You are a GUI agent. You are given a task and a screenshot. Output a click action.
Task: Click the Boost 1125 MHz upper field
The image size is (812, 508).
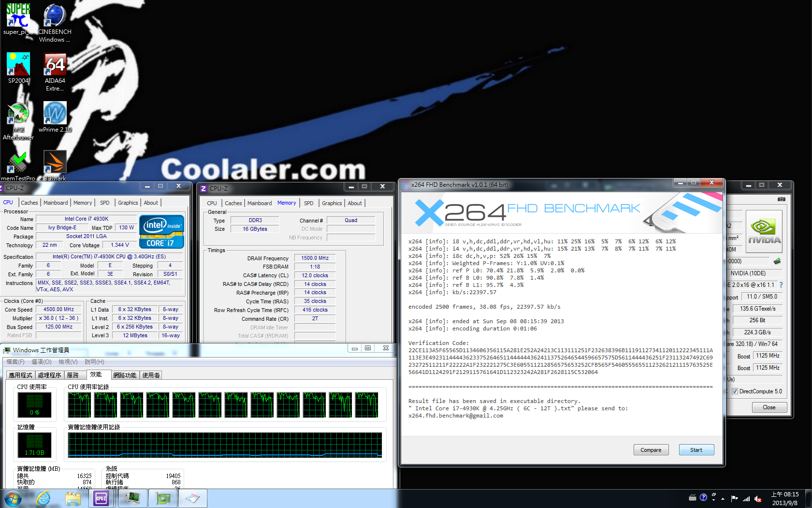[x=768, y=356]
